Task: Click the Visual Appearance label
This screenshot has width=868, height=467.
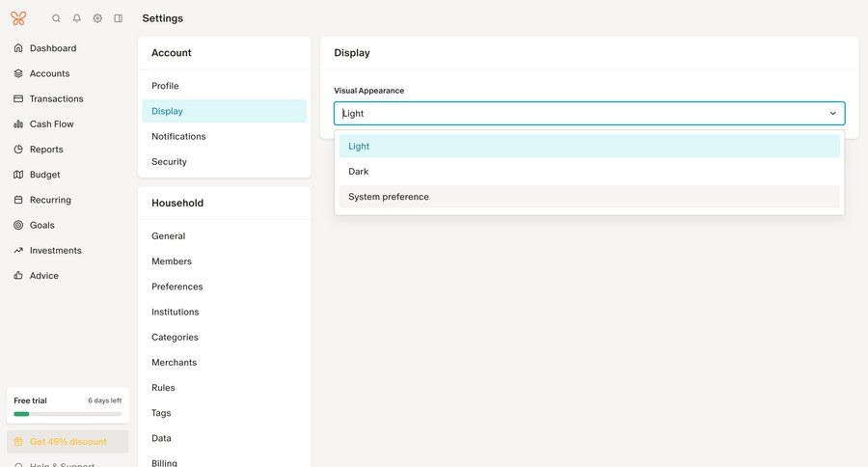Action: pos(369,91)
